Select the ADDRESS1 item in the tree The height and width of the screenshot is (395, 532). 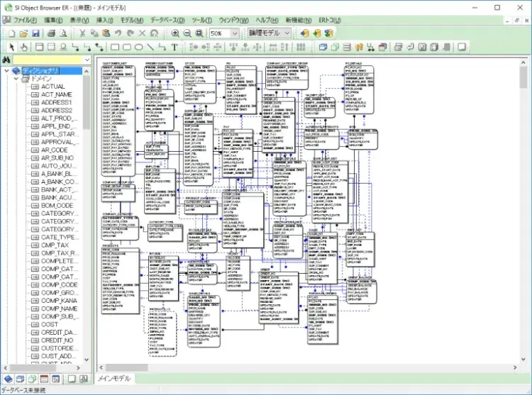pyautogui.click(x=57, y=102)
